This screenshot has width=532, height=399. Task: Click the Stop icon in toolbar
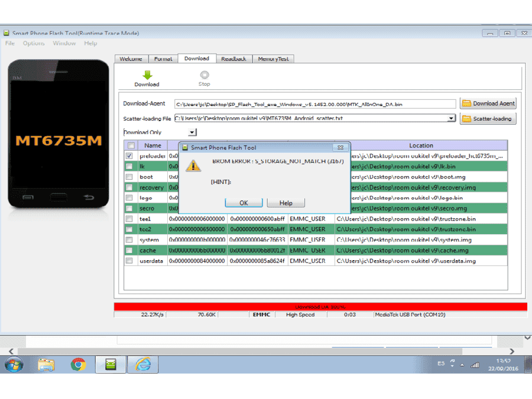tap(205, 75)
